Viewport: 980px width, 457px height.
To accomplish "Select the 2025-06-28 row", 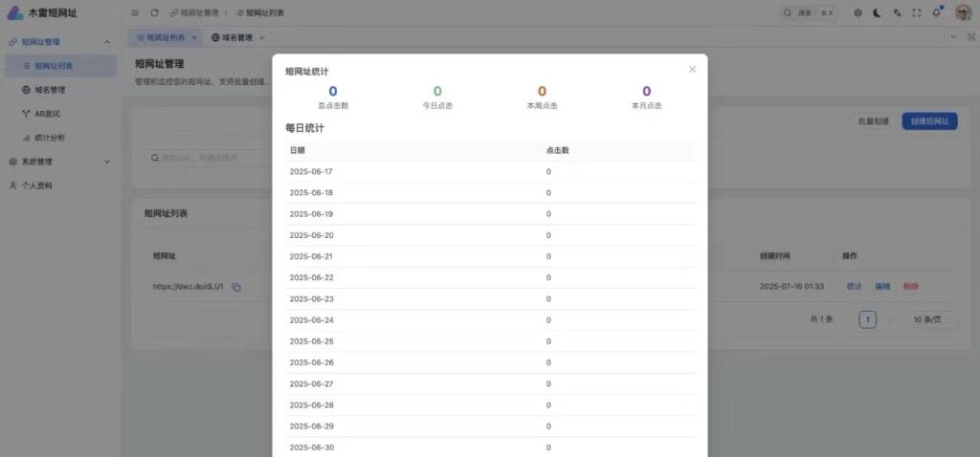I will click(x=490, y=405).
